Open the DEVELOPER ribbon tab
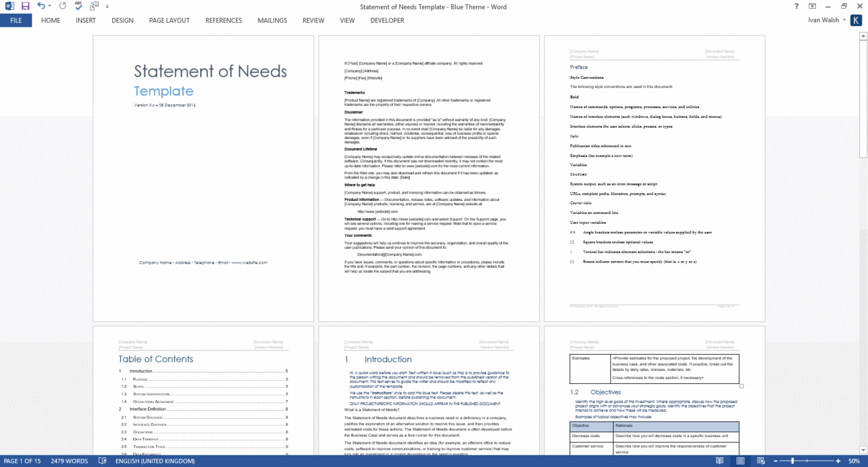The image size is (868, 467). (387, 20)
